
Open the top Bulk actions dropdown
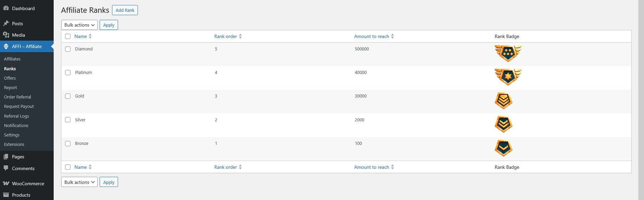click(79, 25)
